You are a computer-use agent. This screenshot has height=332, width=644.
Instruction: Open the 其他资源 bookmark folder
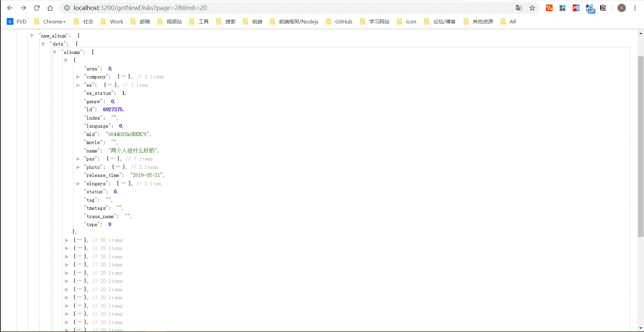click(478, 21)
